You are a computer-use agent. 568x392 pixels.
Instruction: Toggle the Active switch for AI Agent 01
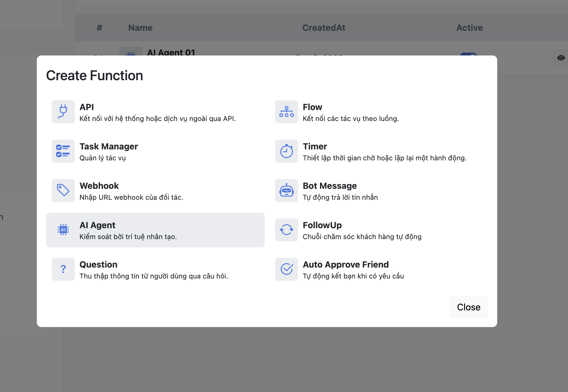468,54
